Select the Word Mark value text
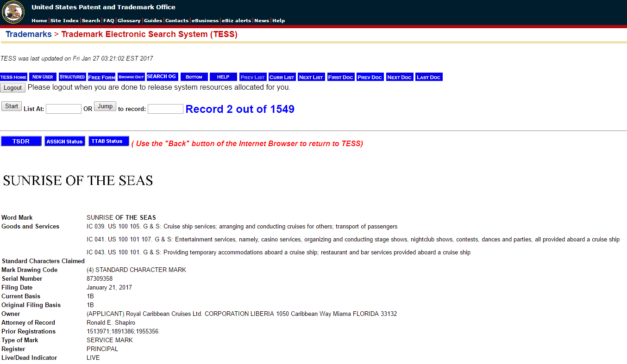 click(121, 217)
